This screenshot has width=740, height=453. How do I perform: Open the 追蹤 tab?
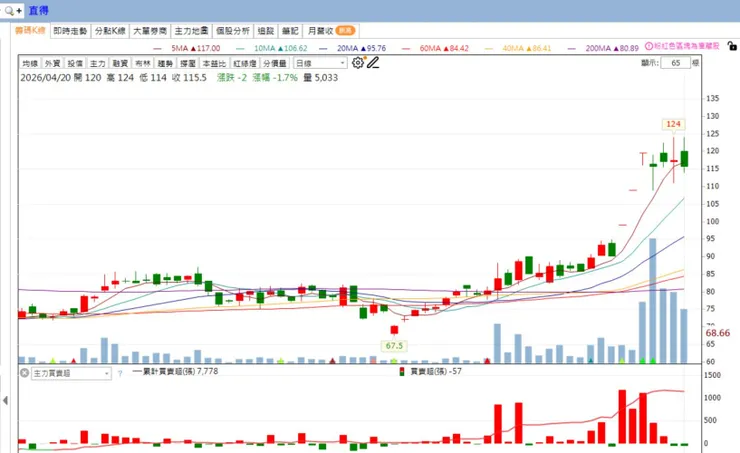coord(266,31)
